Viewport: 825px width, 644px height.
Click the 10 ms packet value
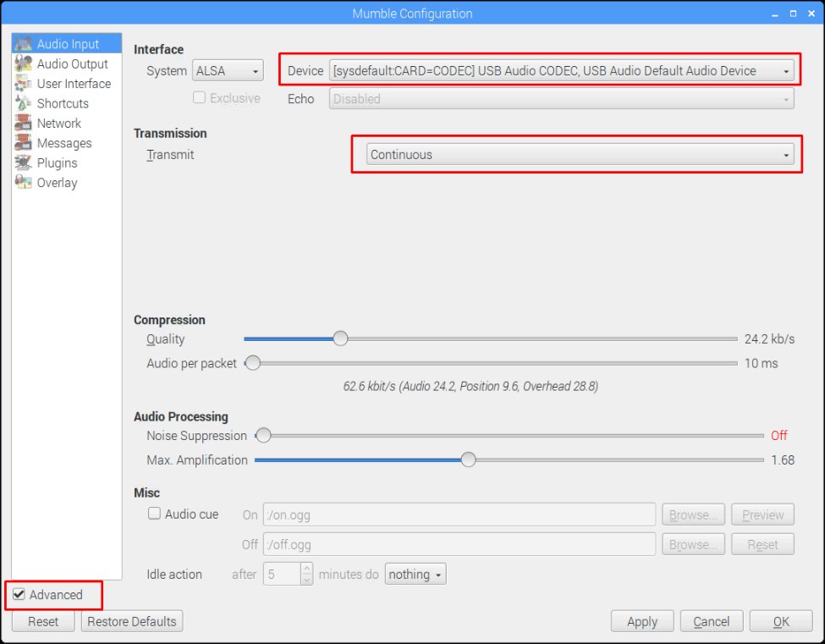(761, 363)
